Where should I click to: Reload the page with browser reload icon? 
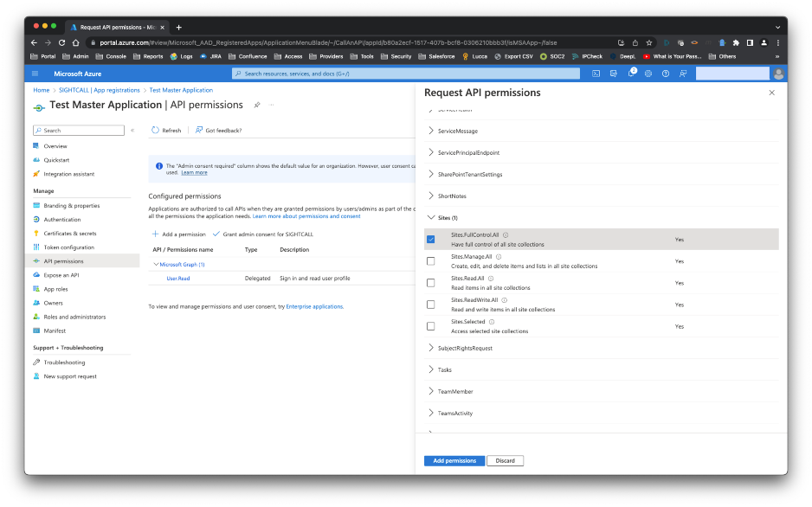[x=61, y=42]
